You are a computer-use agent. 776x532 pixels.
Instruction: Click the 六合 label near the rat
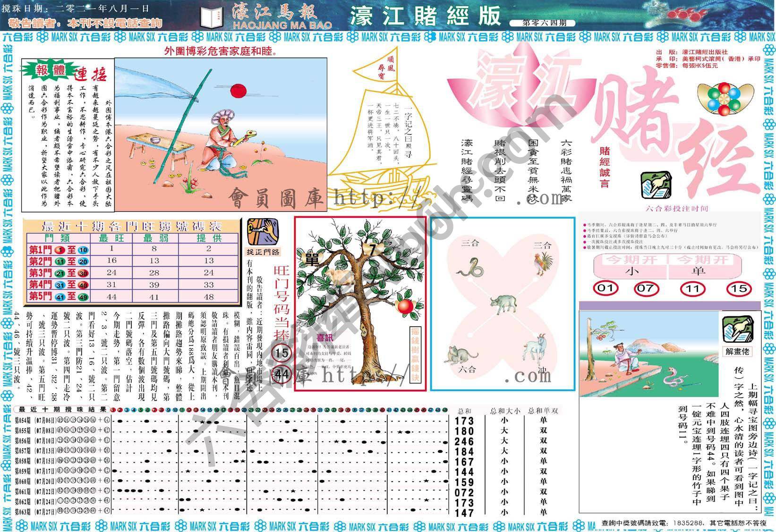[x=467, y=369]
